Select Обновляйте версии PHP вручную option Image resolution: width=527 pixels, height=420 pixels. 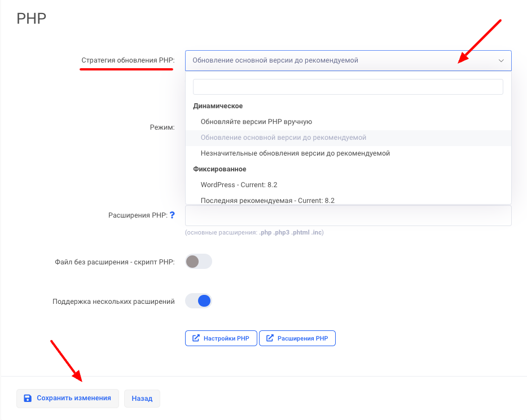click(256, 122)
